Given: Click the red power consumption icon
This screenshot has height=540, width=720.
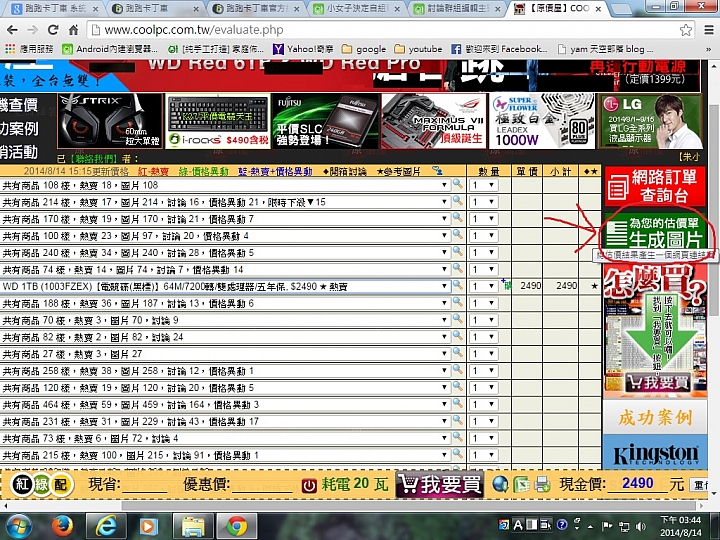Looking at the screenshot, I should coord(309,485).
